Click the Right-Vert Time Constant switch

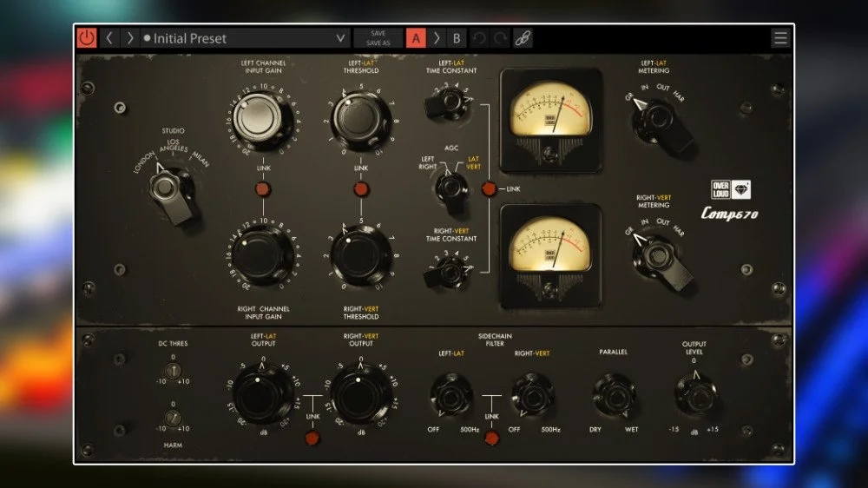pos(449,272)
